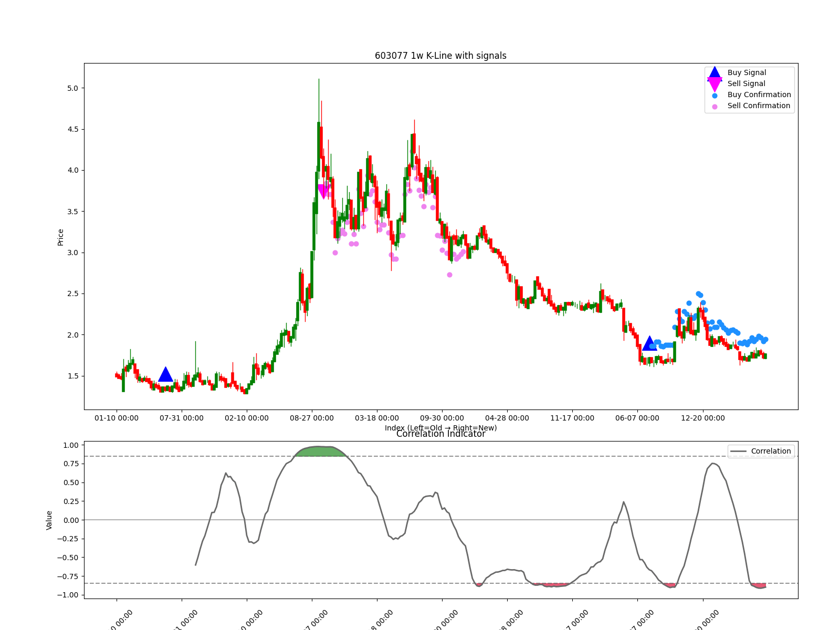Click the '01-10 00:00' date tick label
This screenshot has width=840, height=630.
pos(117,418)
